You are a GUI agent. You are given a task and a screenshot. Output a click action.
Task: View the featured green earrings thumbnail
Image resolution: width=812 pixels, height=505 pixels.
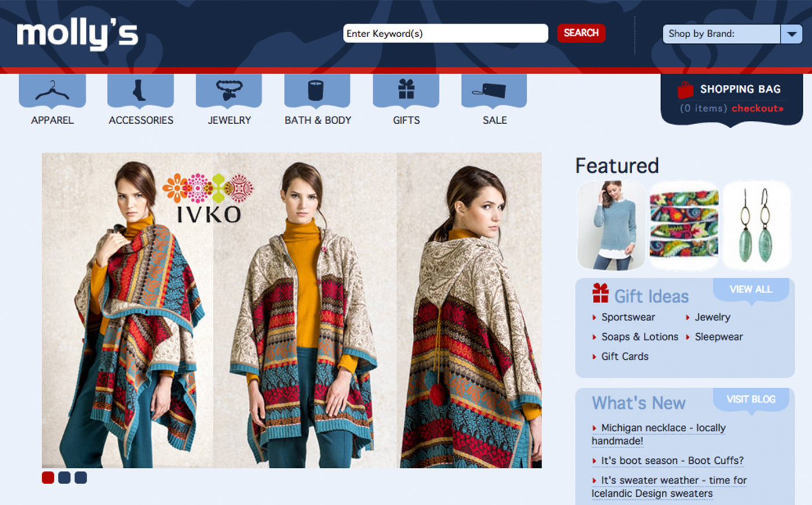[757, 225]
